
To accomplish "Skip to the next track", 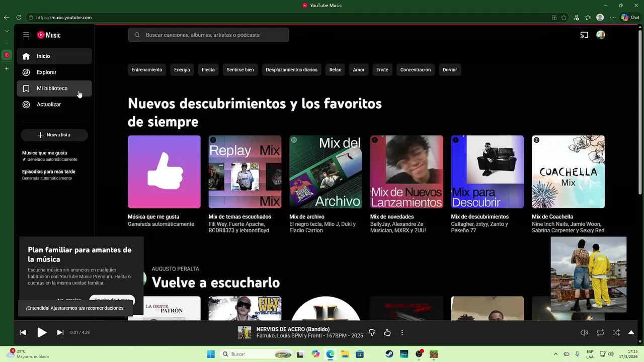I will point(60,332).
